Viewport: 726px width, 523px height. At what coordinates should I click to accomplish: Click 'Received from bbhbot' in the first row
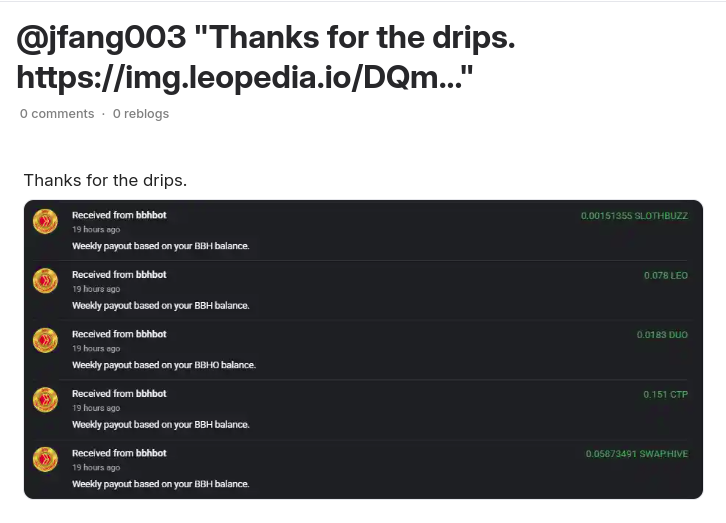tap(119, 215)
